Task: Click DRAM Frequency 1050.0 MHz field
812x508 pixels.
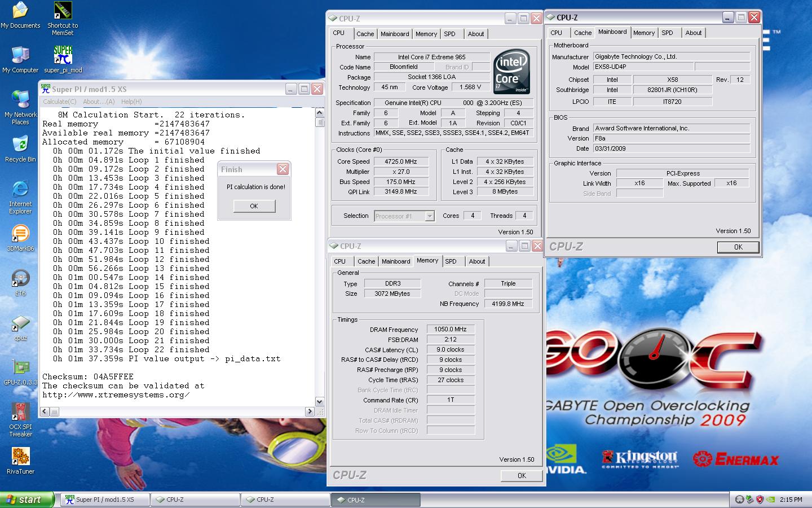Action: pos(451,329)
